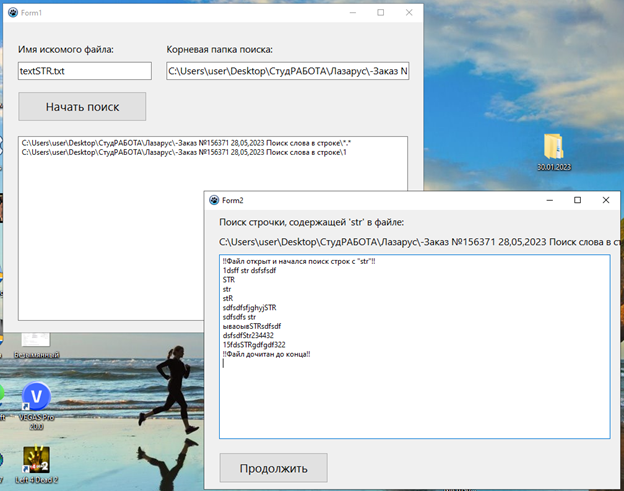The image size is (624, 491).
Task: Click the first result path ending with \*.*
Action: (186, 143)
